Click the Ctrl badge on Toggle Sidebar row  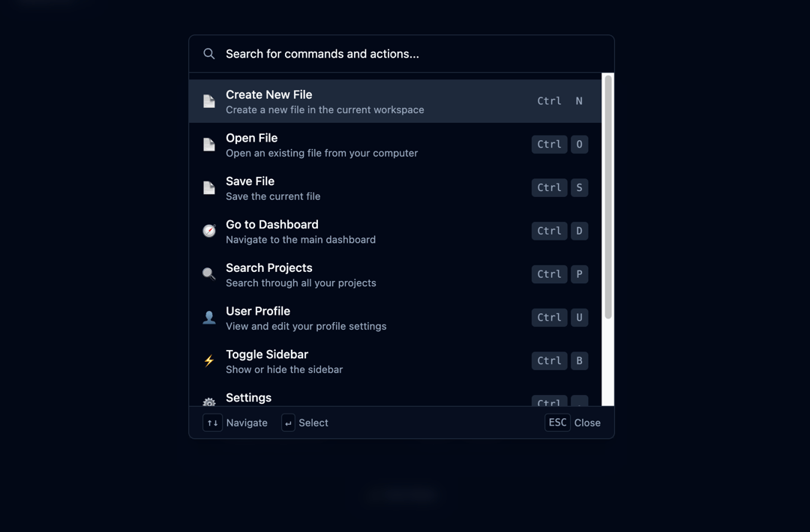click(x=549, y=361)
